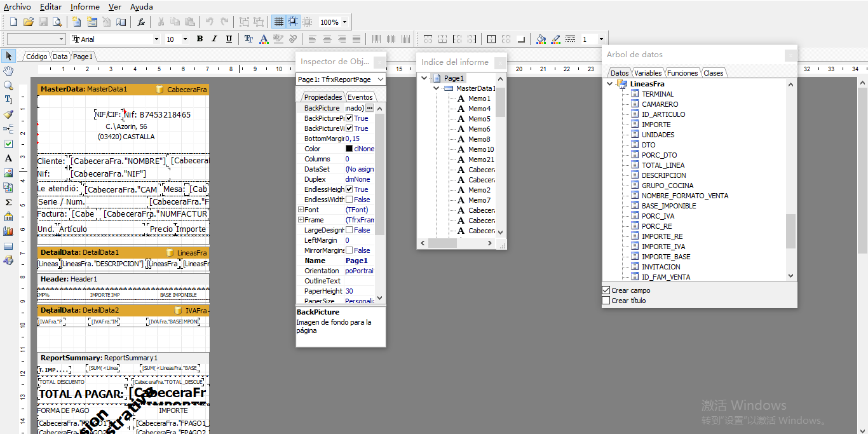Select the Checkbox object tool

[9, 144]
